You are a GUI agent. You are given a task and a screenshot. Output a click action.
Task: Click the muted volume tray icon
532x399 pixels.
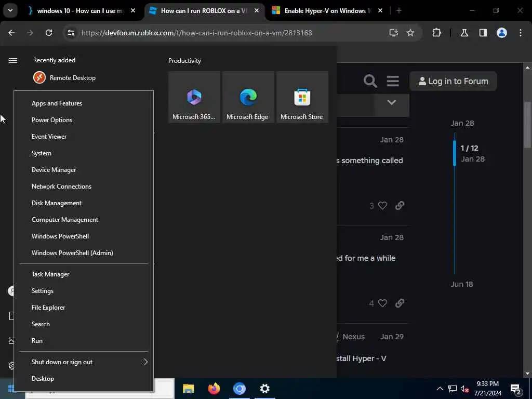pyautogui.click(x=464, y=389)
